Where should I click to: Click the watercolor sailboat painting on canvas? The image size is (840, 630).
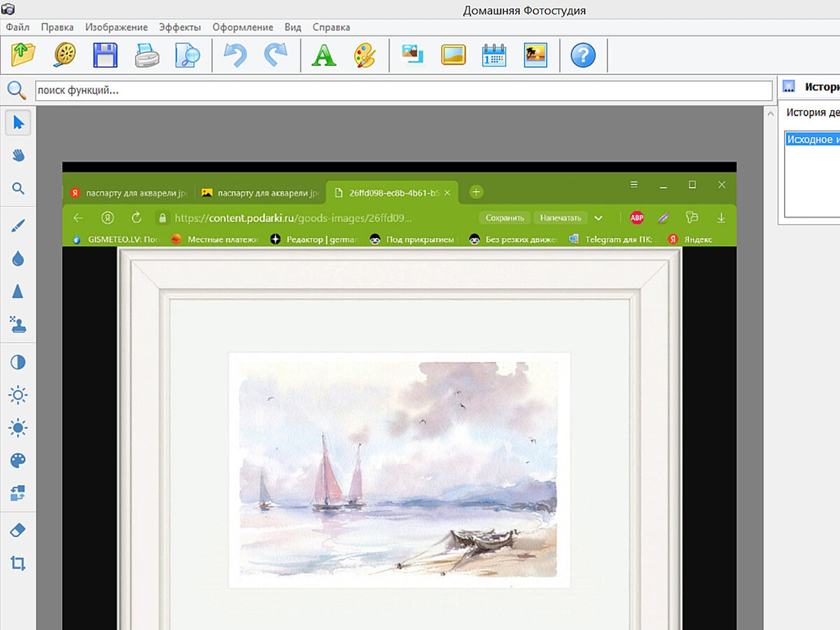(x=398, y=469)
